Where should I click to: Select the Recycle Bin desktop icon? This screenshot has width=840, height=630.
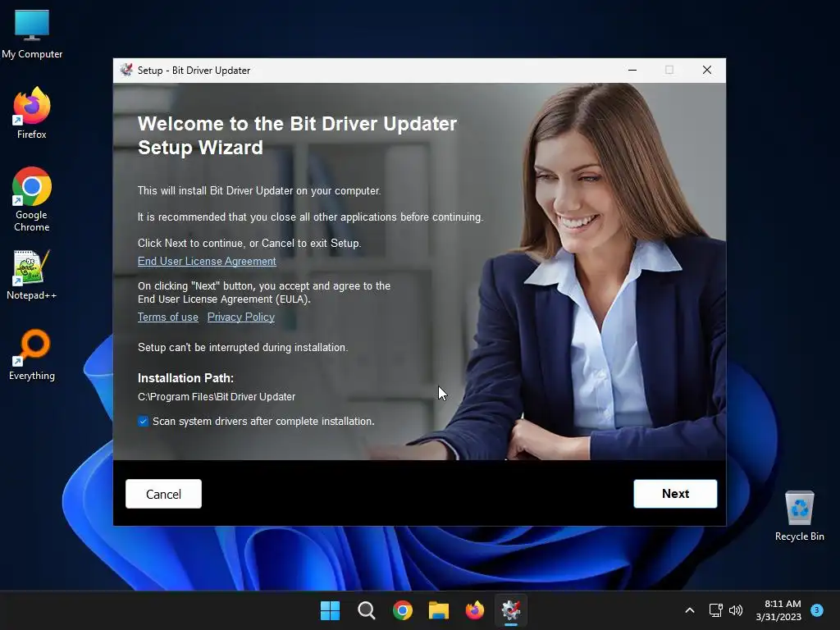click(799, 516)
